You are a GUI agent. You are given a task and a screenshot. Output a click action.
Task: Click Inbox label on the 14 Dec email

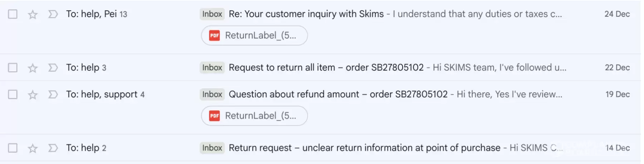click(212, 148)
